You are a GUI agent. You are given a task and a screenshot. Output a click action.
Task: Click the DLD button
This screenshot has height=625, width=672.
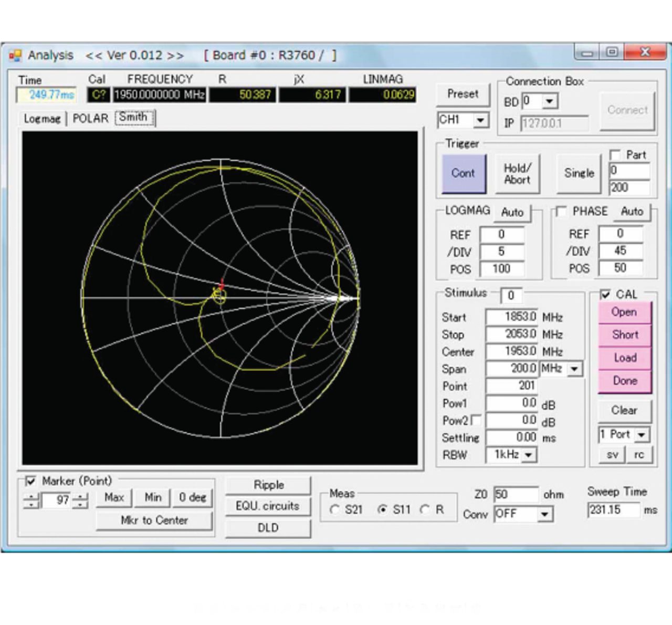268,528
